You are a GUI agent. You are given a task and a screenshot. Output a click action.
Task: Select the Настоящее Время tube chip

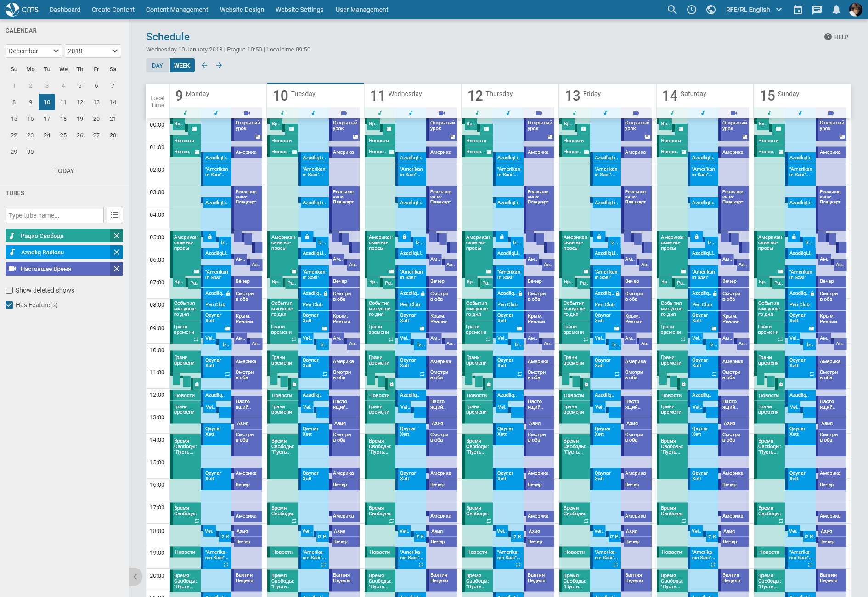pyautogui.click(x=58, y=269)
